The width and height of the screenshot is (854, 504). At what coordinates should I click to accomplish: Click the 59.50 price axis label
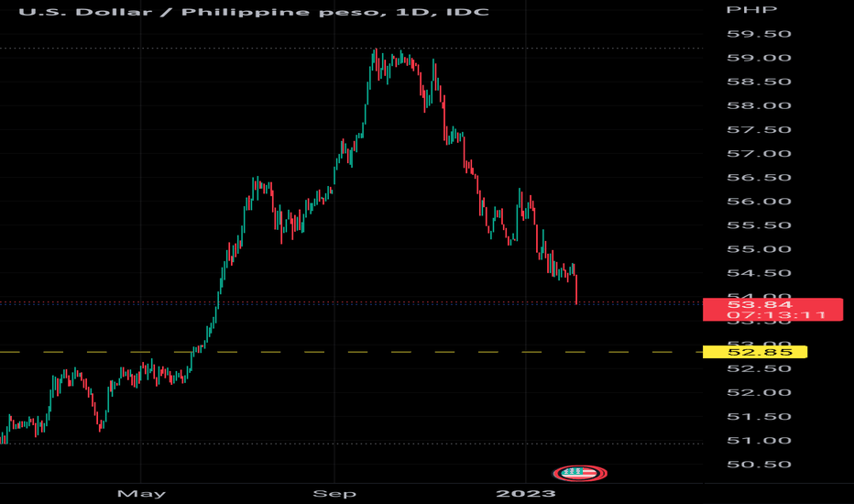(x=759, y=34)
